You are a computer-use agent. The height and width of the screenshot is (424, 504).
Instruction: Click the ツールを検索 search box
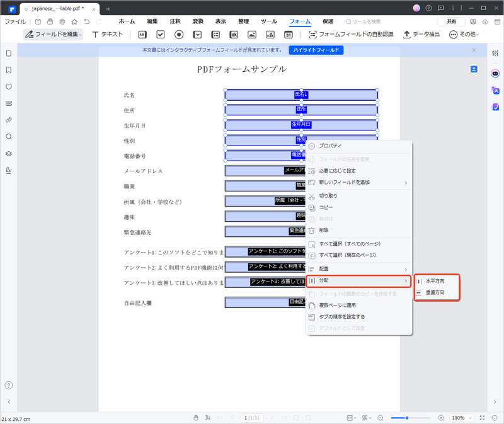point(364,21)
